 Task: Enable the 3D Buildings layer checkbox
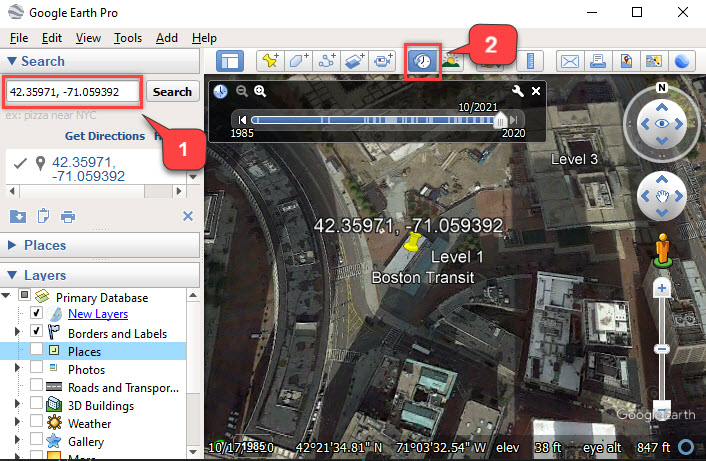(x=36, y=403)
